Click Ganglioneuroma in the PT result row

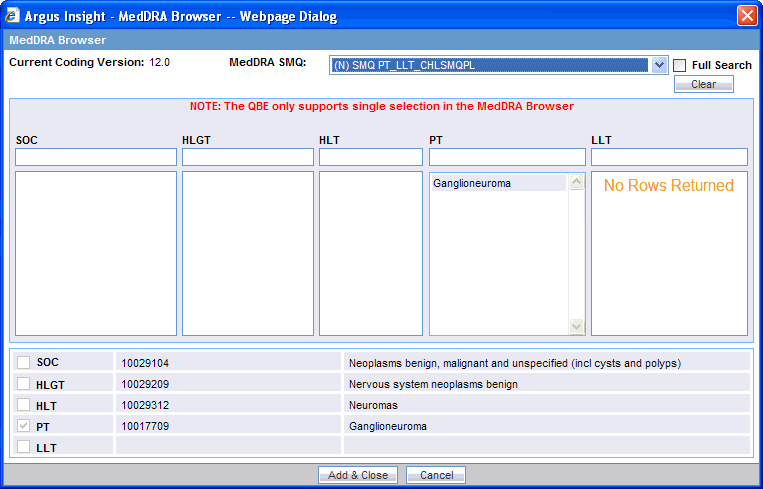tap(388, 427)
